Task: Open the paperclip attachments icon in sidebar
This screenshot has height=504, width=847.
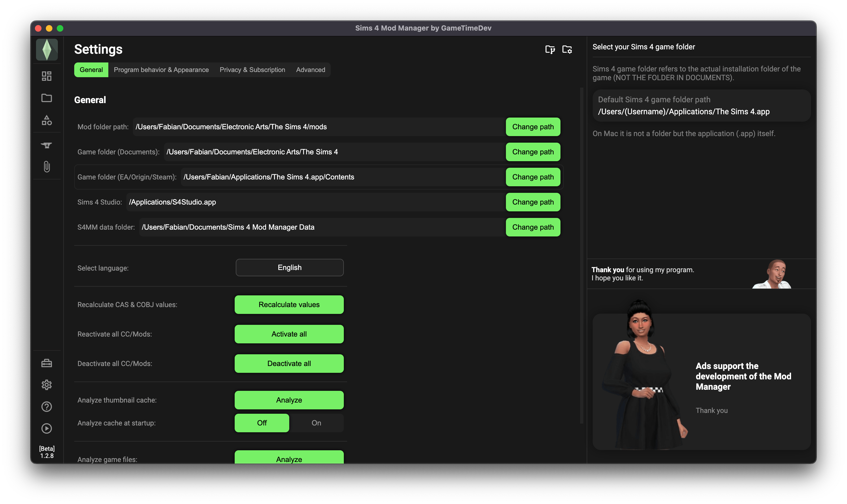Action: [x=47, y=167]
